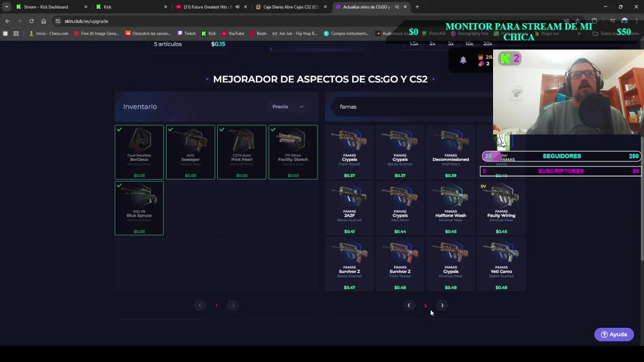
Task: Open the Descubre las canciones bookmark
Action: [x=148, y=34]
